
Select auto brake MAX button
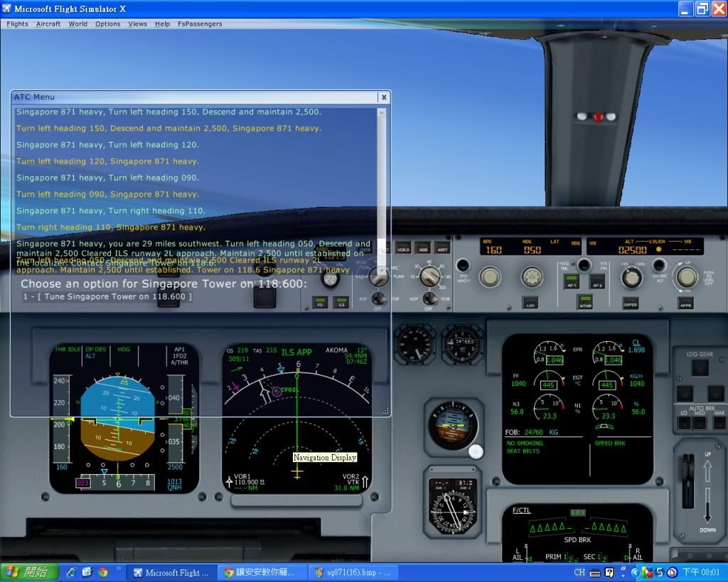point(719,422)
